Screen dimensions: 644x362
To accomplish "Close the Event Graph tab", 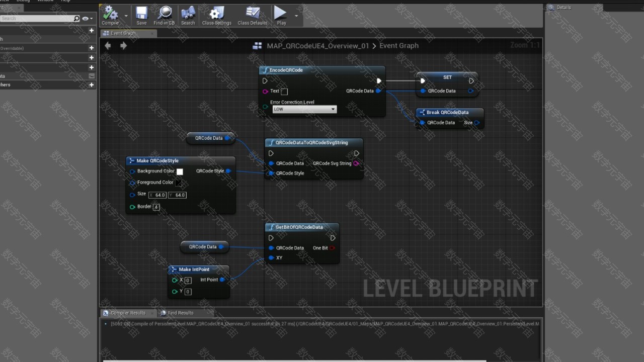I will [x=152, y=33].
